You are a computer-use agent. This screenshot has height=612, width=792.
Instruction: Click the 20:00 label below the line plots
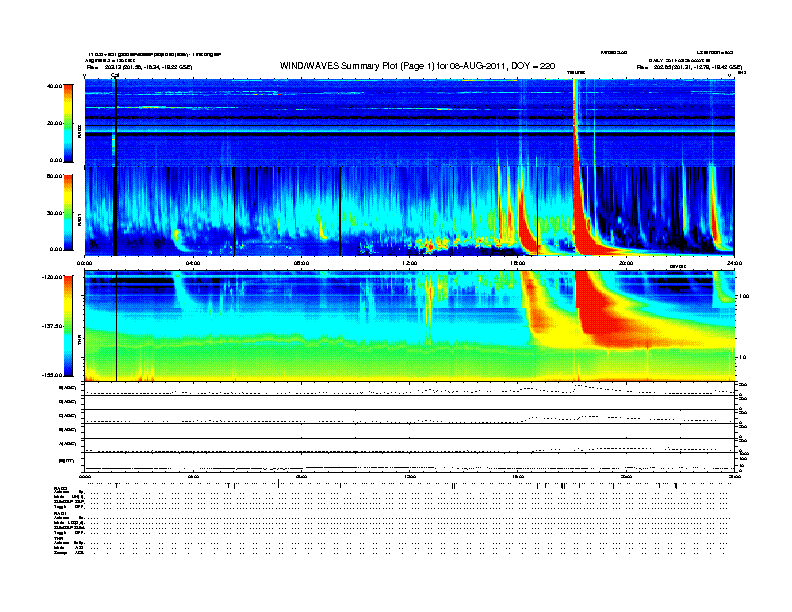[x=626, y=476]
